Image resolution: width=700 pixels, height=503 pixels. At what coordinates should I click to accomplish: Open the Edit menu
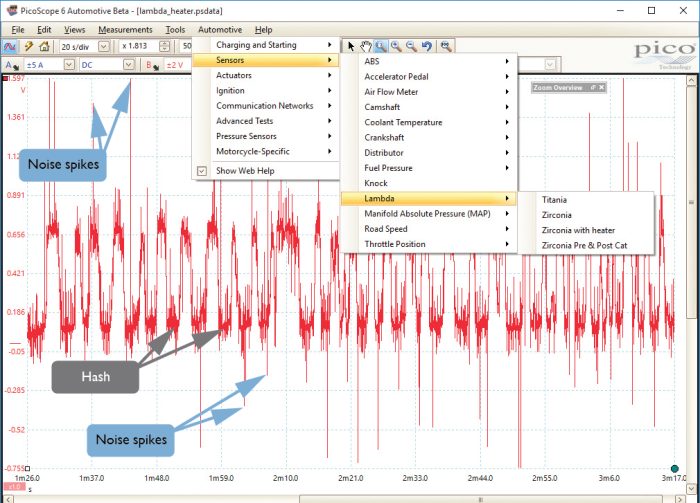click(x=44, y=30)
